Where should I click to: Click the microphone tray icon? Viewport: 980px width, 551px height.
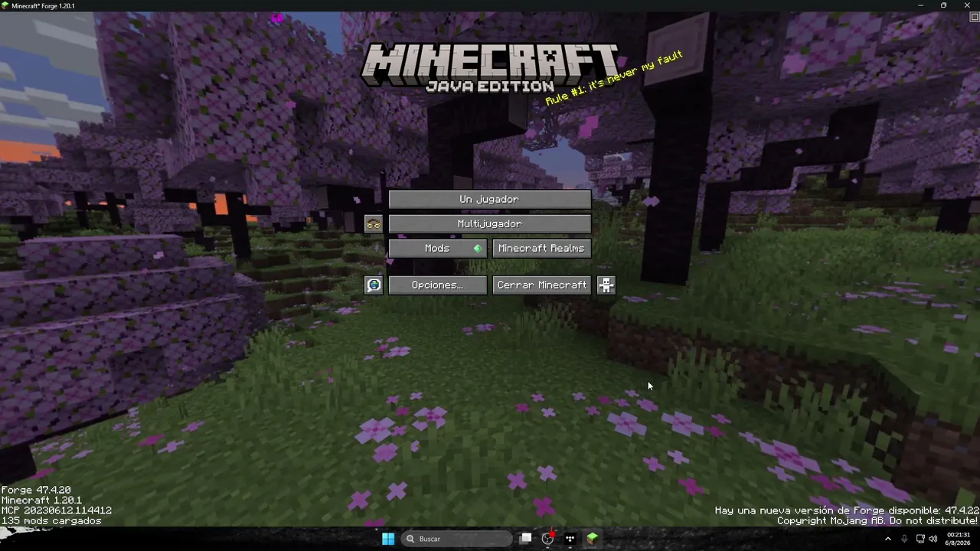(904, 539)
